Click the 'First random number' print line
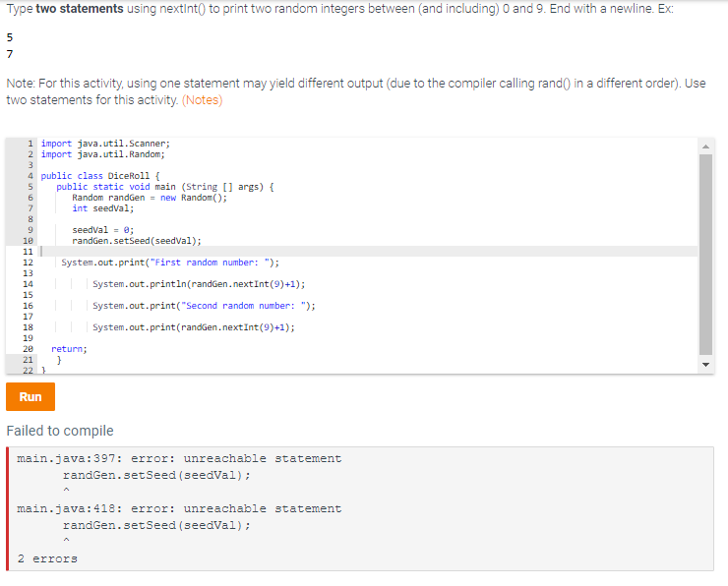This screenshot has width=728, height=586. tap(170, 263)
